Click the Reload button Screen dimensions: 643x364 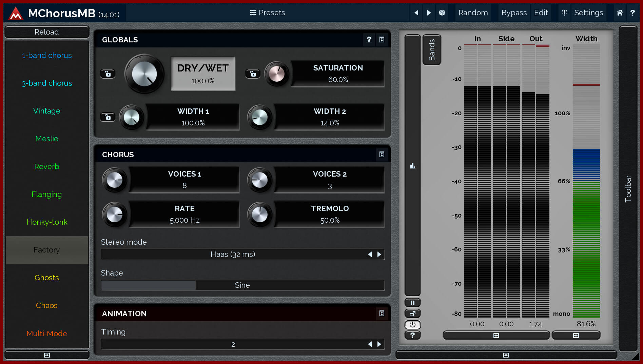pos(47,32)
